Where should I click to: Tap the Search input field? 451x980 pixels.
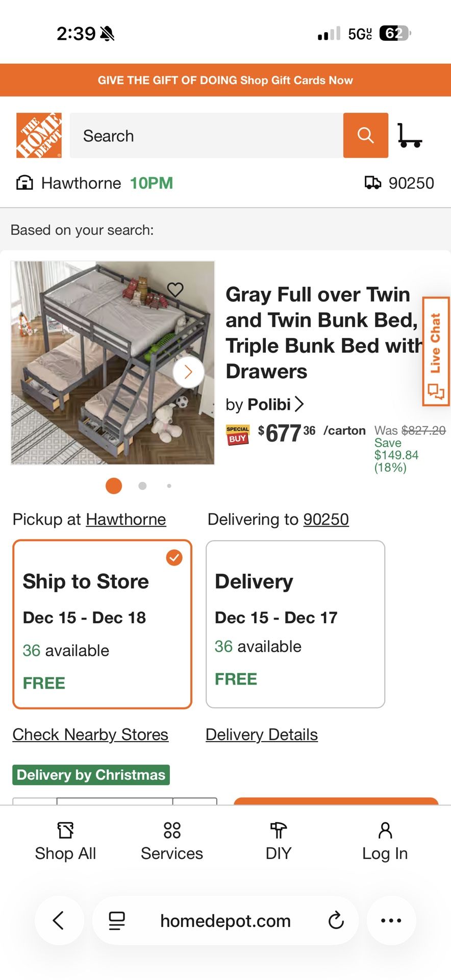pos(204,136)
